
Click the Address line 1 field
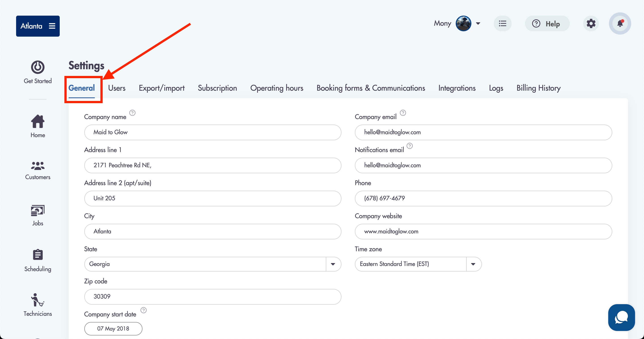(212, 165)
